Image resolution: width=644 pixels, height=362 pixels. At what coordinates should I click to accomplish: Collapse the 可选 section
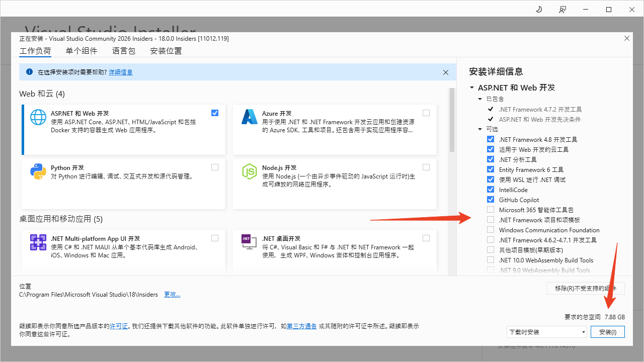coord(480,129)
